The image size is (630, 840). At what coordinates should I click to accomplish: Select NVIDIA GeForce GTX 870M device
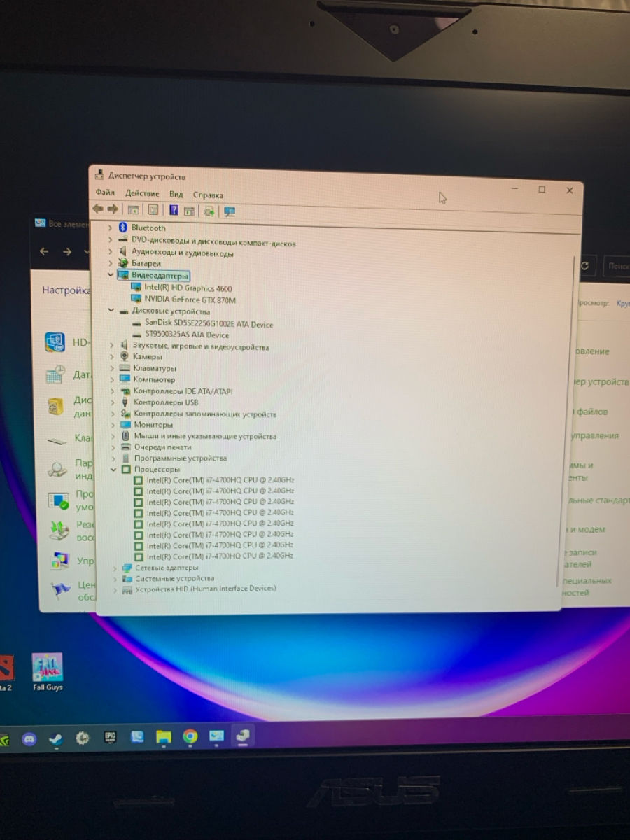coord(190,300)
